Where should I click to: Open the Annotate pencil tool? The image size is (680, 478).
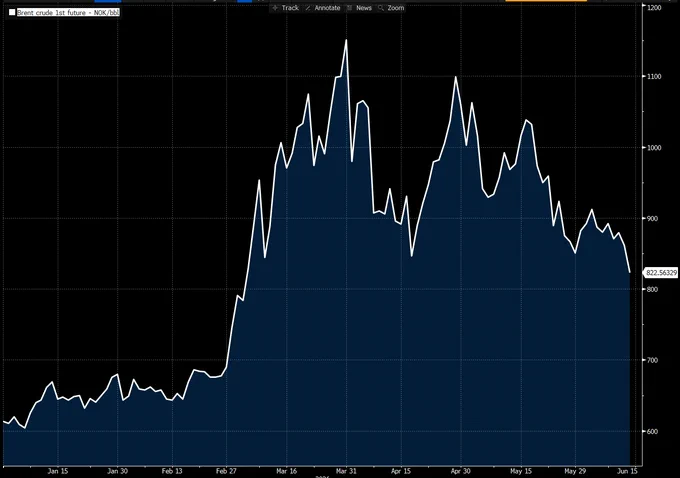point(323,8)
